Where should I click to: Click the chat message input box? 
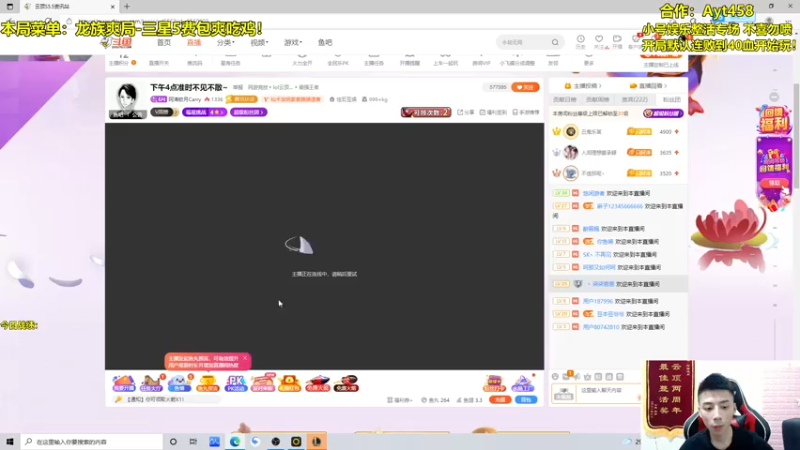click(609, 391)
